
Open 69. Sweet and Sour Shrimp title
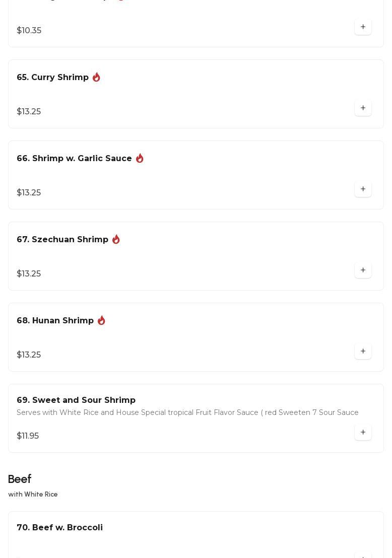pos(76,400)
